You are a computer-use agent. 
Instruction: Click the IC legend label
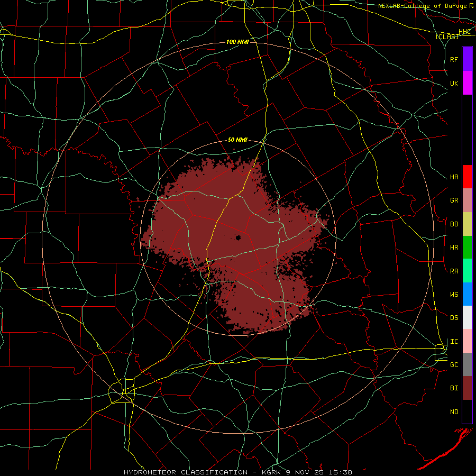pos(454,342)
